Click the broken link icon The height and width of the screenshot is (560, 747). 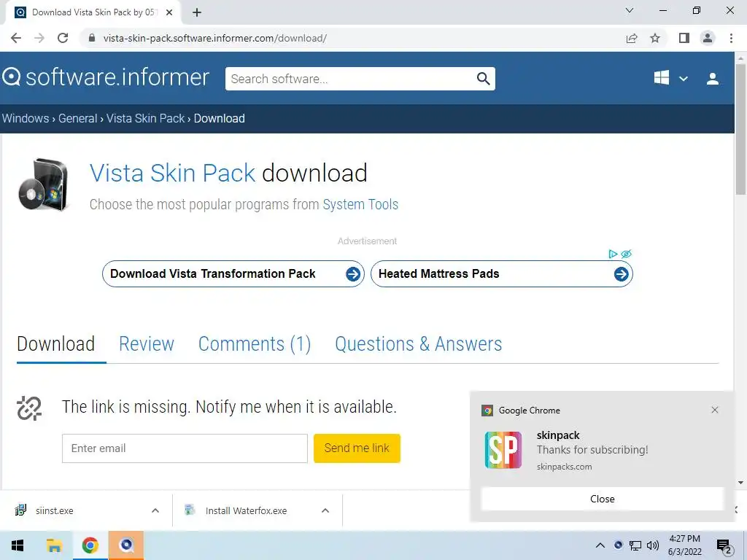point(29,408)
